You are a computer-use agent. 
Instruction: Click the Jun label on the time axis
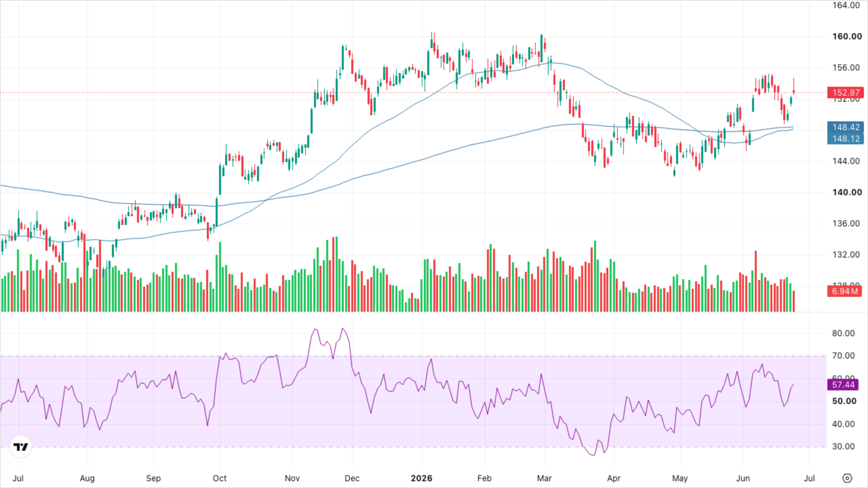(743, 478)
